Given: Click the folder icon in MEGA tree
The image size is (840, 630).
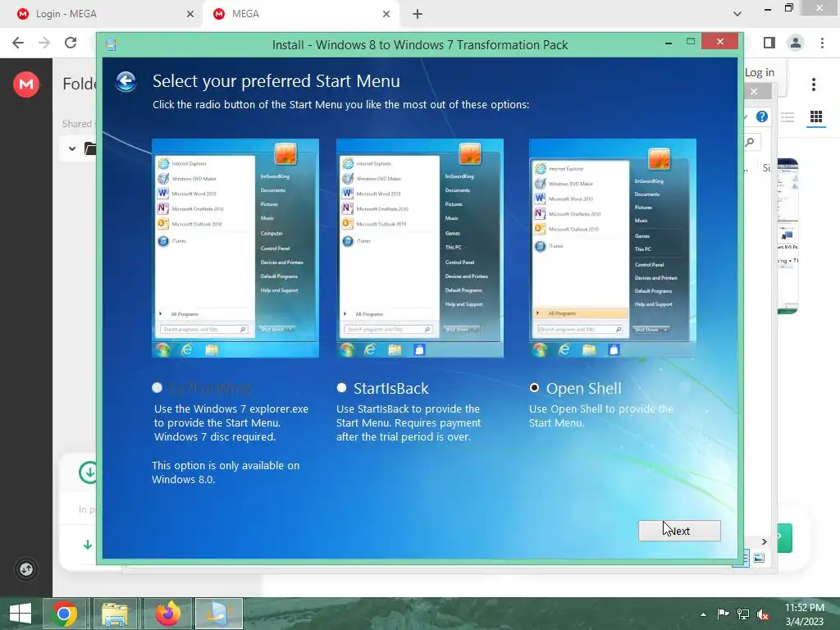Looking at the screenshot, I should (x=90, y=148).
